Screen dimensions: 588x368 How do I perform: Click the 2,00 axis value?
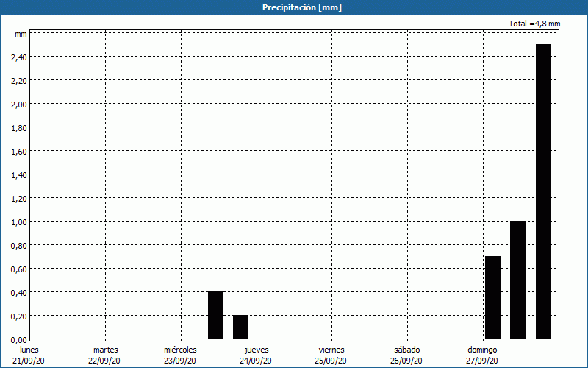pos(19,105)
